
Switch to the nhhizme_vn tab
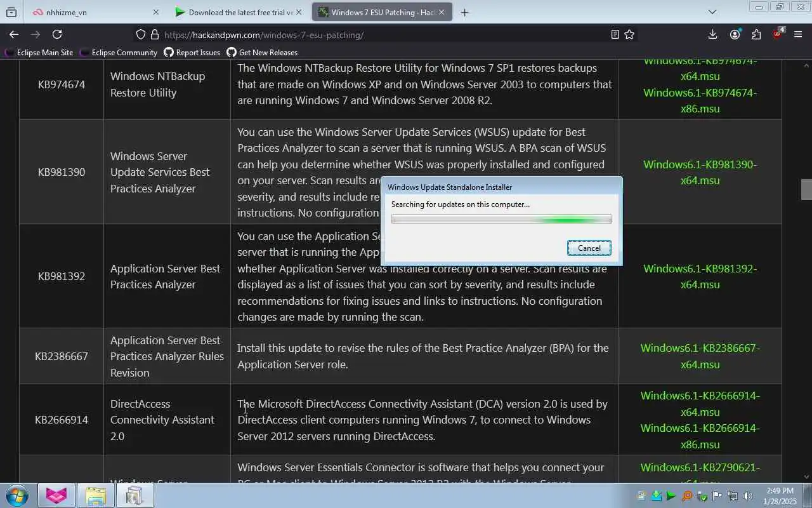point(95,12)
